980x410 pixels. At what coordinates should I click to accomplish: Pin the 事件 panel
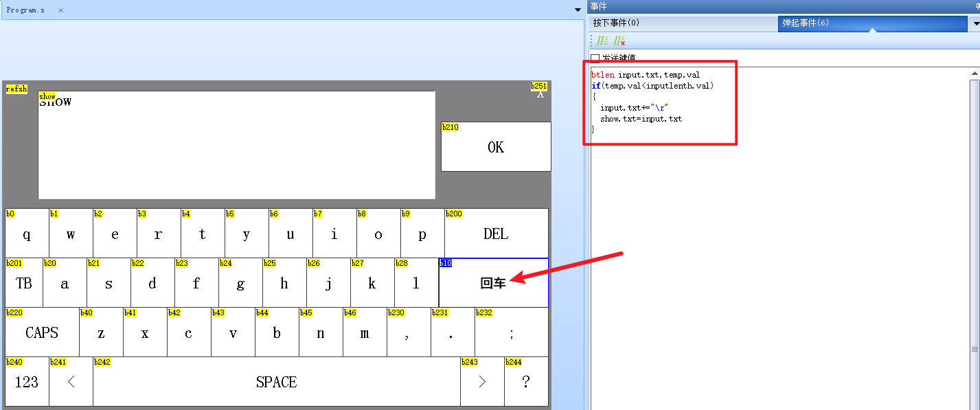coord(976,5)
